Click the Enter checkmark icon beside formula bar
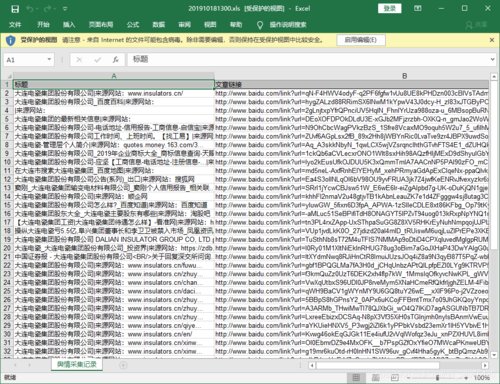The height and width of the screenshot is (384, 500). coord(97,60)
